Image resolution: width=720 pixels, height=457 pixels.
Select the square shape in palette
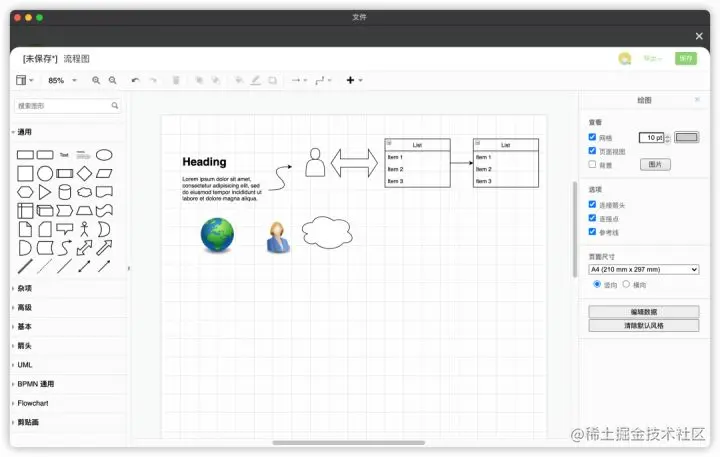click(25, 174)
